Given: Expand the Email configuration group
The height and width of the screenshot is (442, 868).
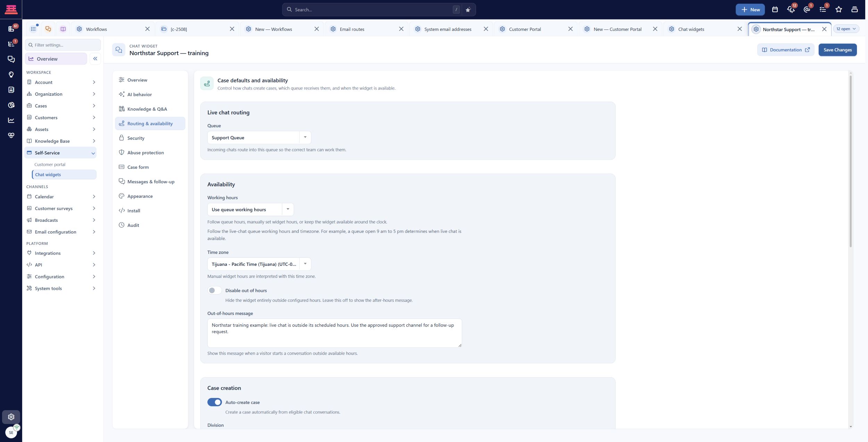Looking at the screenshot, I should pos(61,232).
